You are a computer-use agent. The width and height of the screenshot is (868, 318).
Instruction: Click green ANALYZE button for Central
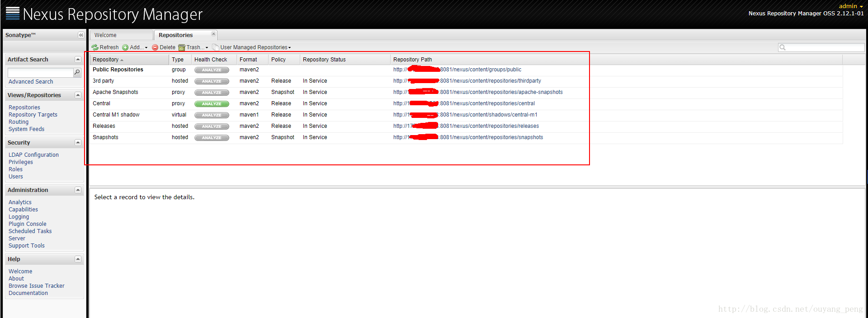[212, 104]
